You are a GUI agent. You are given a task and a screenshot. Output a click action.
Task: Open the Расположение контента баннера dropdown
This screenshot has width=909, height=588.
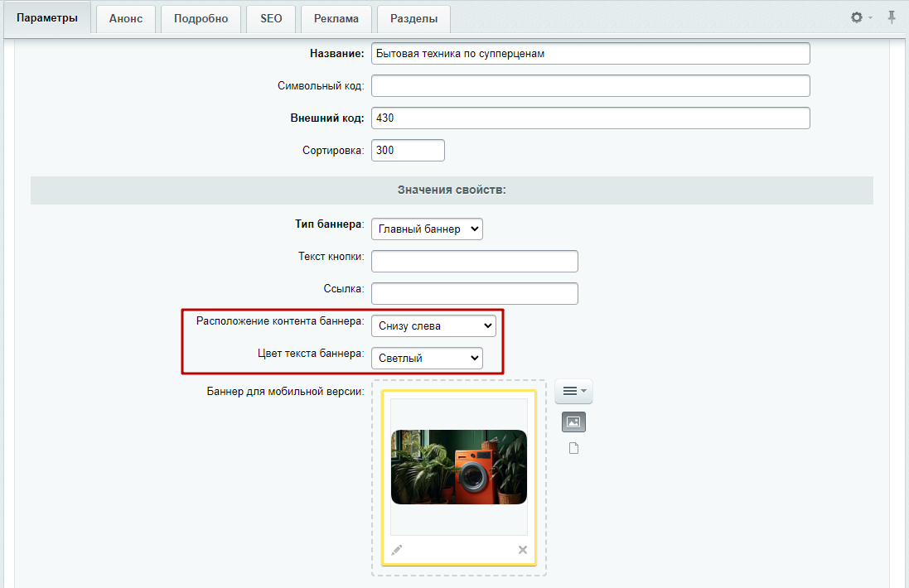click(x=433, y=325)
